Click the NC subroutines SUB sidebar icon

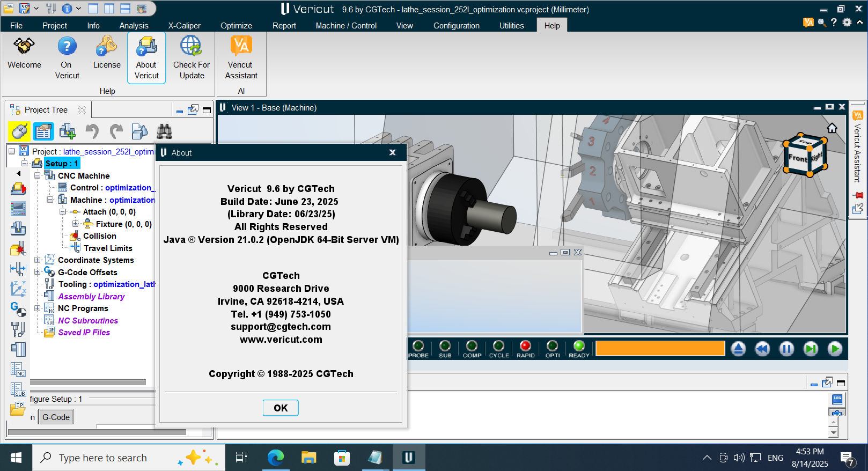coord(18,389)
